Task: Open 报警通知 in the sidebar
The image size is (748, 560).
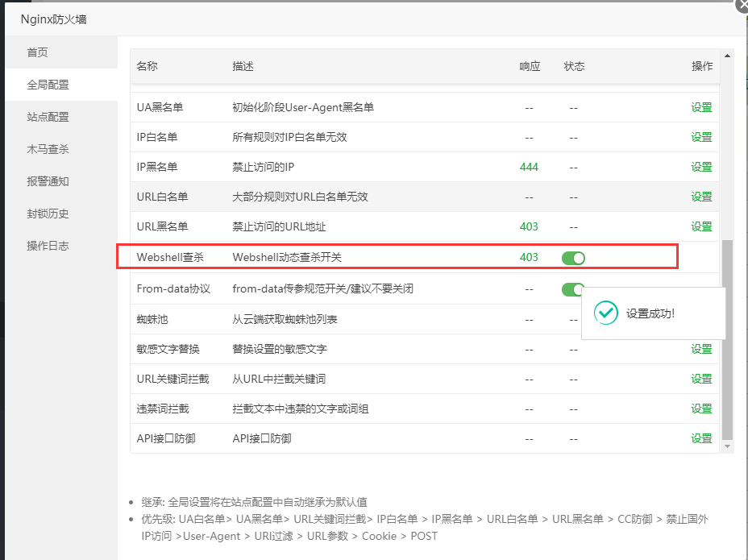Action: pos(61,181)
